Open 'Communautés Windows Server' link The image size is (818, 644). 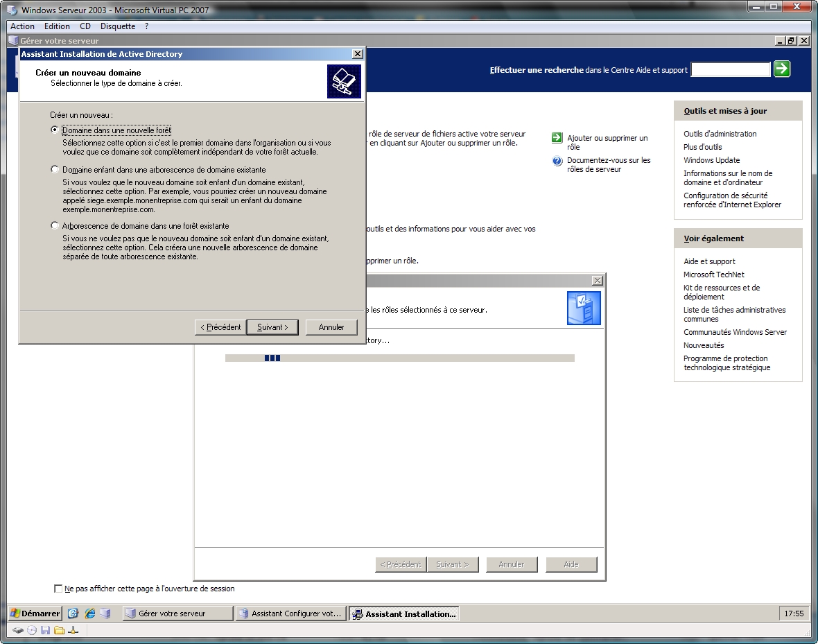point(735,332)
